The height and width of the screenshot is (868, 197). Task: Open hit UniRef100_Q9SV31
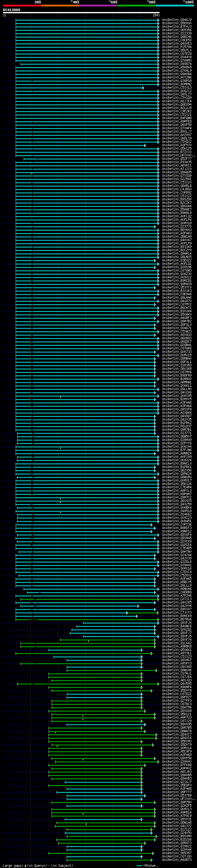(x=177, y=819)
